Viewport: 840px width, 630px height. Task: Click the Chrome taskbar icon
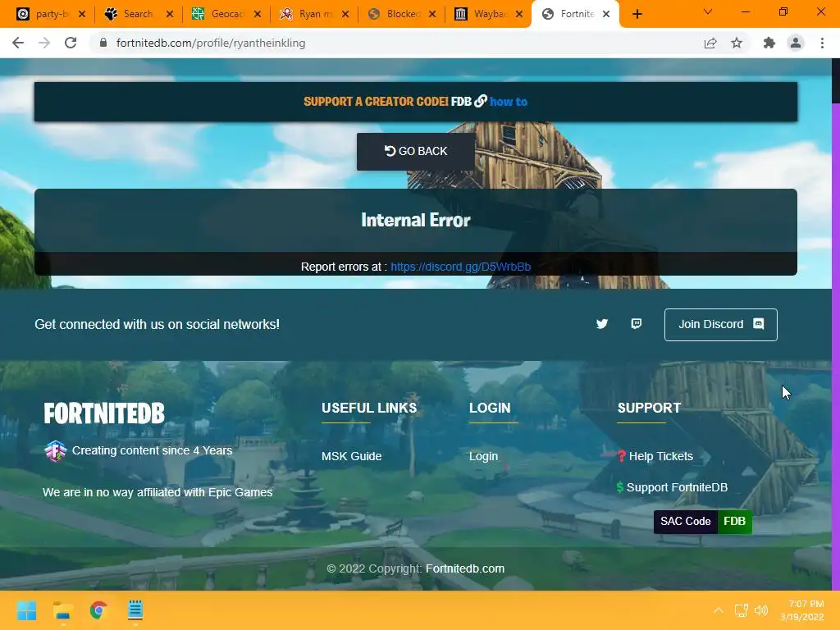click(98, 610)
